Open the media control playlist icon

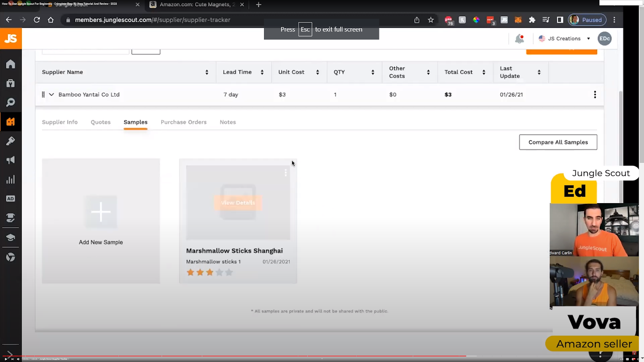tap(546, 20)
